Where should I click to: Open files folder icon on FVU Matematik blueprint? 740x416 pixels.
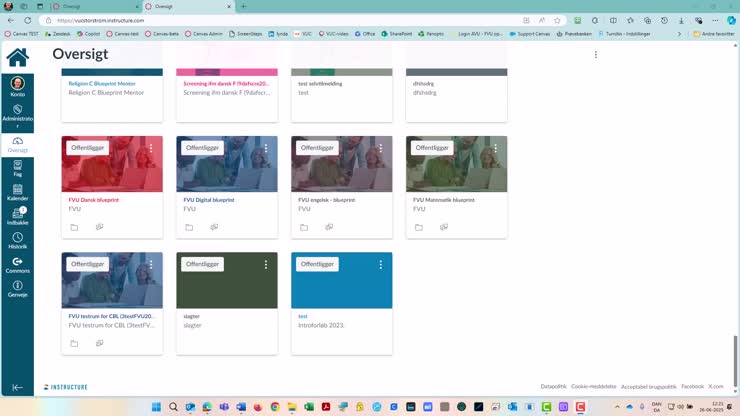[x=419, y=227]
